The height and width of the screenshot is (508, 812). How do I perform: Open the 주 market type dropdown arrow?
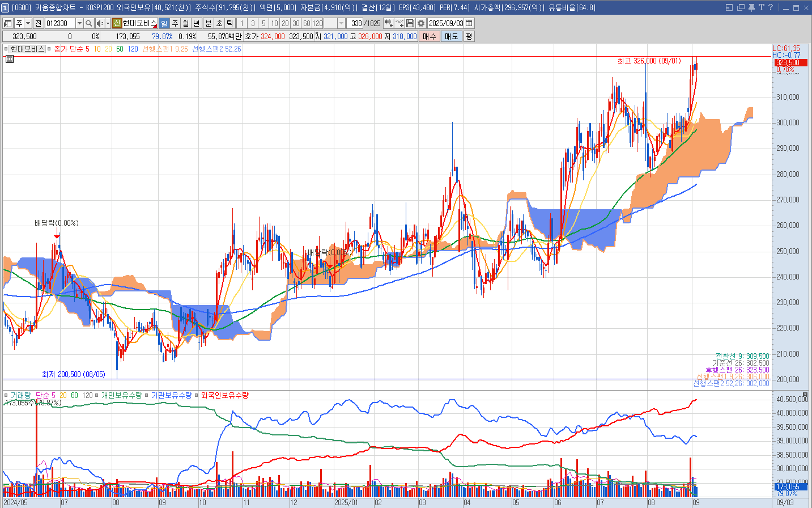[28, 23]
